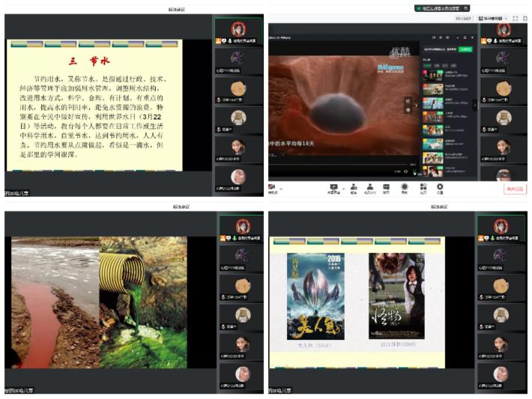Select the cookie avatar in the polluted river window
This screenshot has height=399, width=532.
(243, 285)
